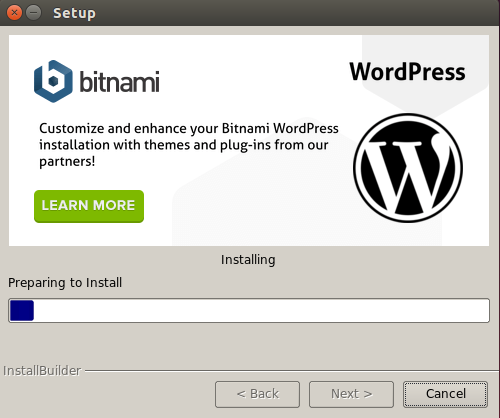This screenshot has width=500, height=418.
Task: Click the disabled < Back button
Action: (257, 394)
